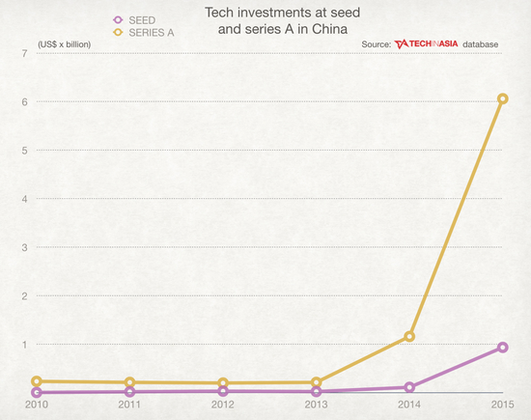The height and width of the screenshot is (420, 531).
Task: Select the Series A 2010 data point
Action: click(x=37, y=381)
